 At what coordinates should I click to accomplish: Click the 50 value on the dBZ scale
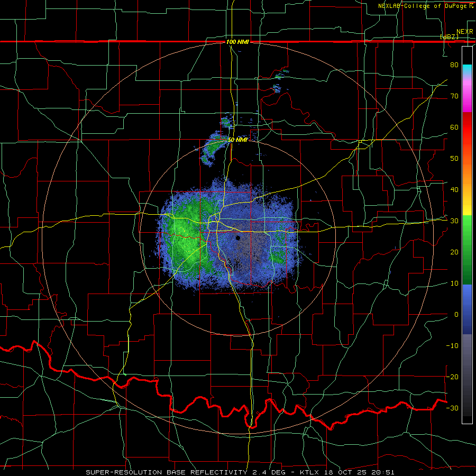[454, 159]
